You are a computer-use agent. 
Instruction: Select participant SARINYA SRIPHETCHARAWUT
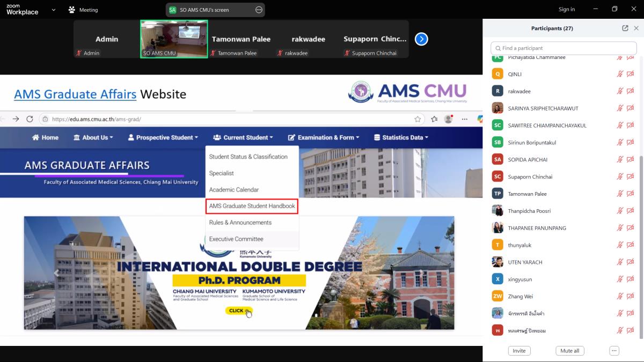coord(563,108)
